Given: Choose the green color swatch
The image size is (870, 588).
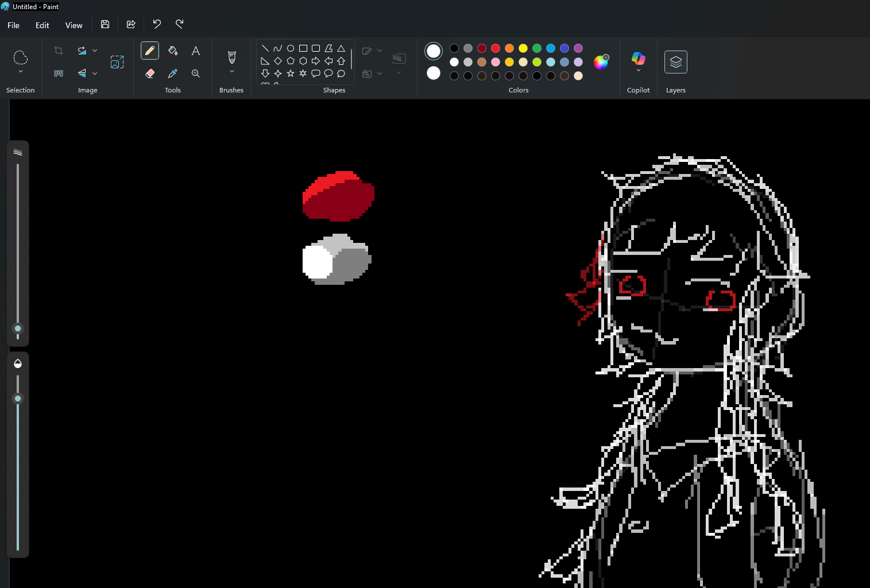Looking at the screenshot, I should [537, 48].
